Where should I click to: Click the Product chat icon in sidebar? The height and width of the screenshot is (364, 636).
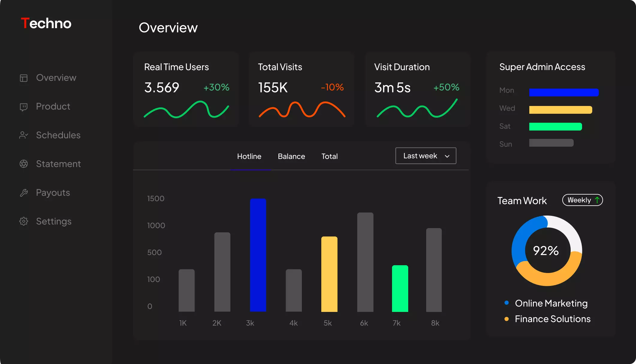[24, 107]
